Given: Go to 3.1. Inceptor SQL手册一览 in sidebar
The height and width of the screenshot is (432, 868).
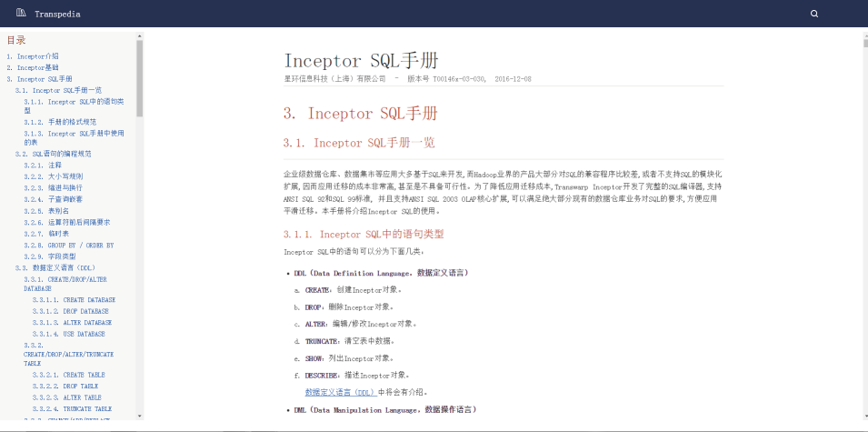Looking at the screenshot, I should point(59,90).
